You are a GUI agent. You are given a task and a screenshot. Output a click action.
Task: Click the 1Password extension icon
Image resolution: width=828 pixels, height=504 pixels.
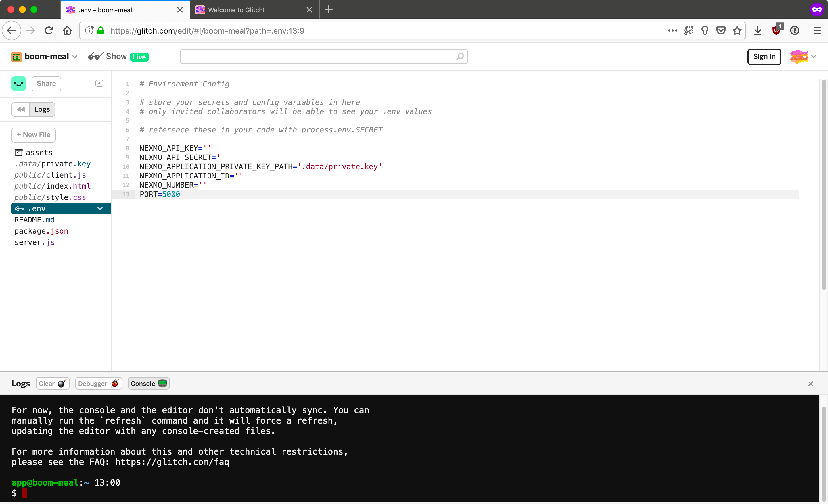coord(794,30)
